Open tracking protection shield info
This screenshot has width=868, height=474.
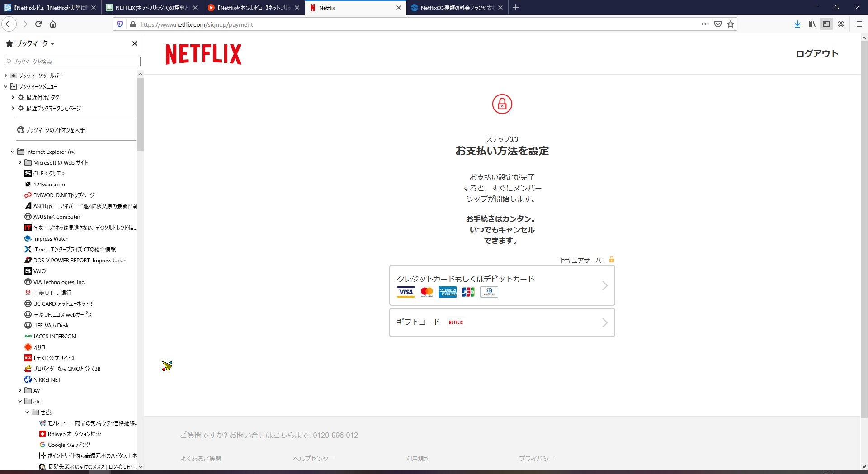click(x=120, y=24)
